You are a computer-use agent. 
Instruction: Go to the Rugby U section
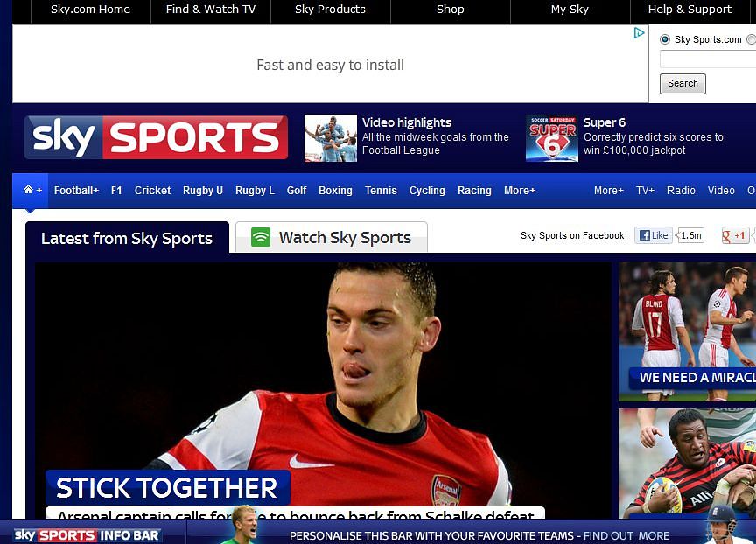(x=203, y=191)
